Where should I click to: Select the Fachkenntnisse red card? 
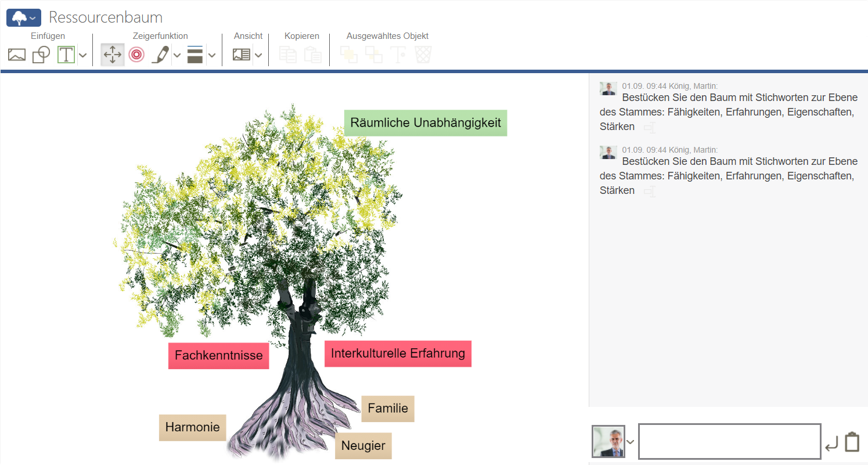219,356
